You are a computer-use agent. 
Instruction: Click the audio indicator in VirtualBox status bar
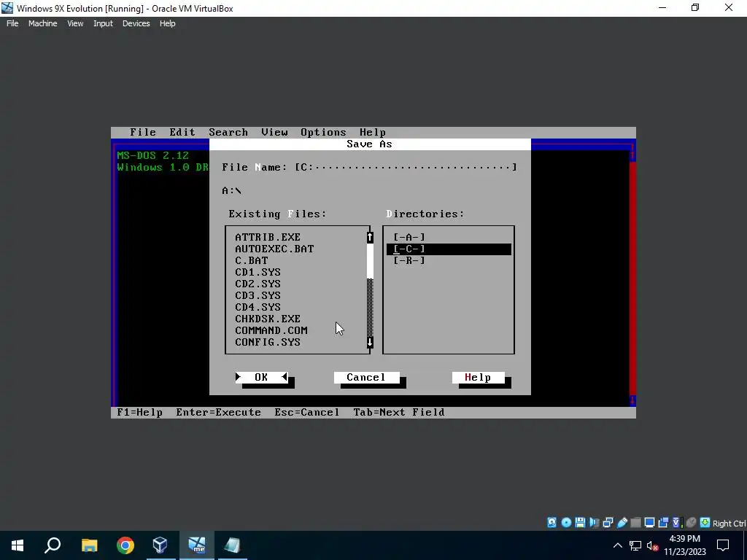point(594,522)
